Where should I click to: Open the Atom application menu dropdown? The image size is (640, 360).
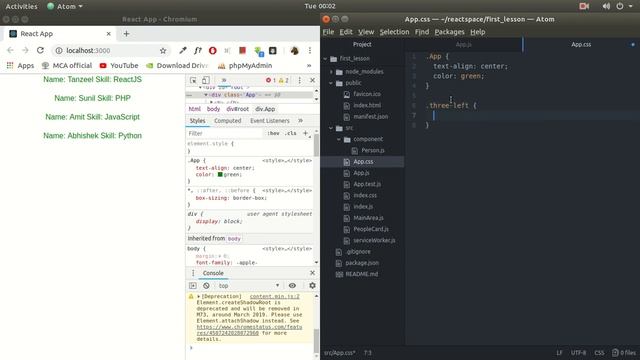point(65,6)
